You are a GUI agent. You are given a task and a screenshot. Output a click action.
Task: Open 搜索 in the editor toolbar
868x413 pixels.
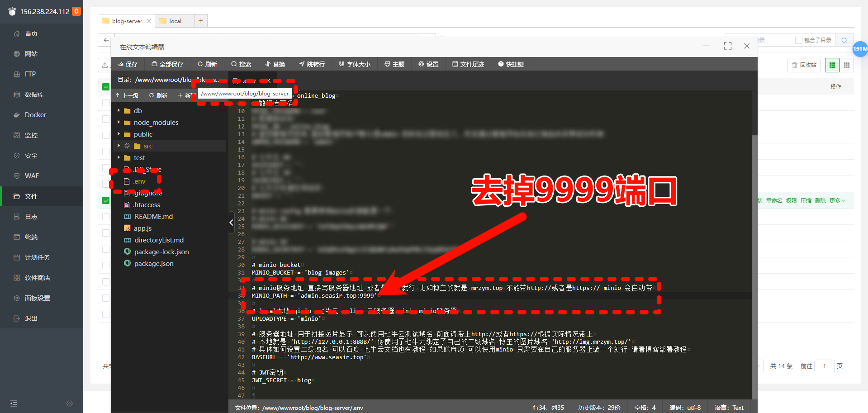click(241, 64)
